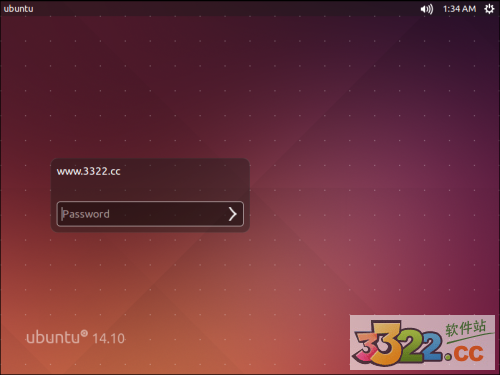The width and height of the screenshot is (500, 375).
Task: Select the www.3322.cc user name
Action: click(89, 171)
